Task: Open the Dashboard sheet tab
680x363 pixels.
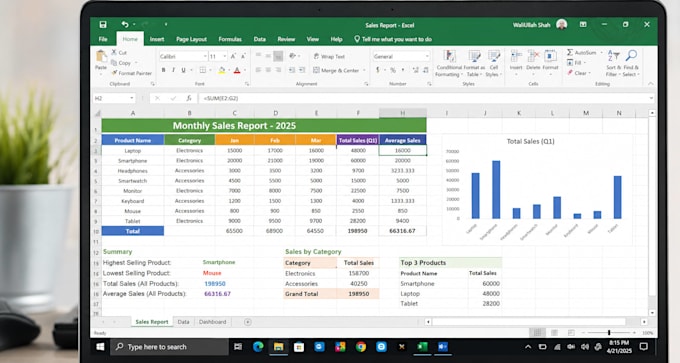Action: tap(212, 322)
